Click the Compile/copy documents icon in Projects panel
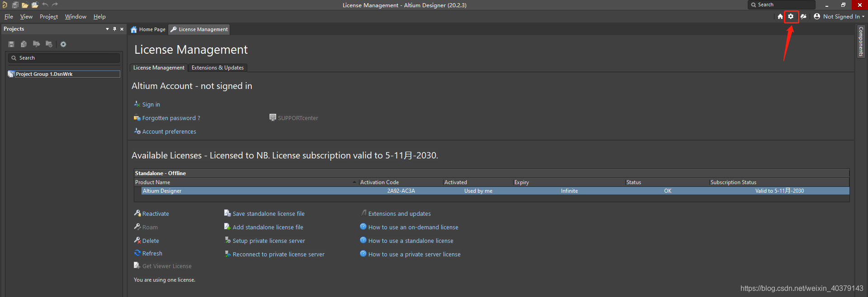Image resolution: width=868 pixels, height=297 pixels. coord(24,44)
